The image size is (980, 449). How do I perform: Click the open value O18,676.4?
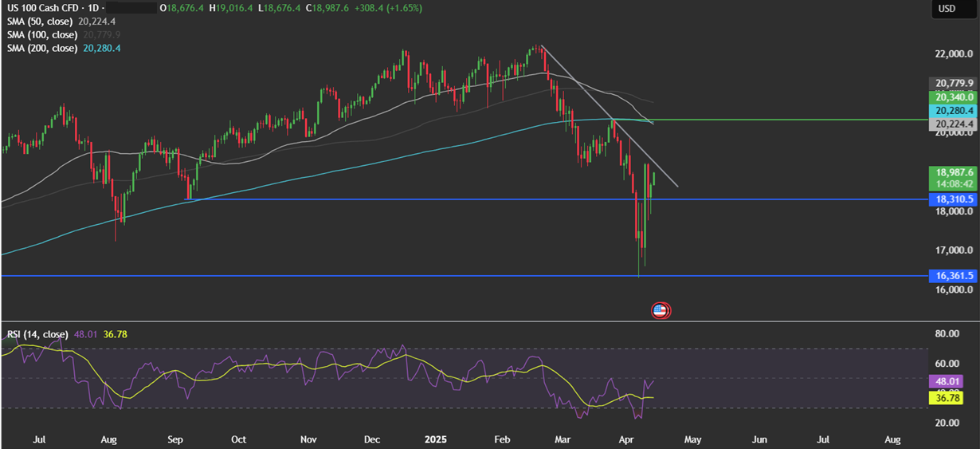coord(180,8)
